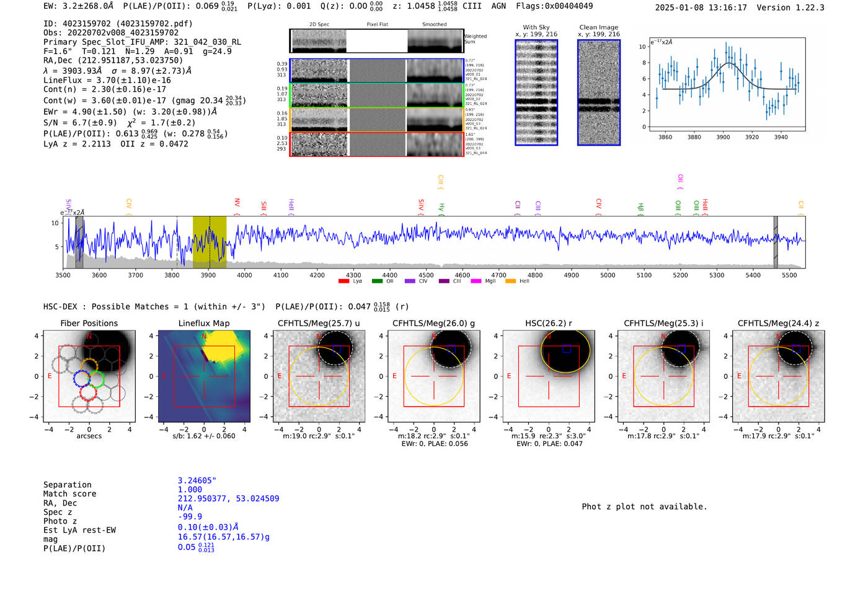This screenshot has width=868, height=591.
Task: Select the CFHTLS/Meg(25.7) u-band image
Action: [319, 376]
